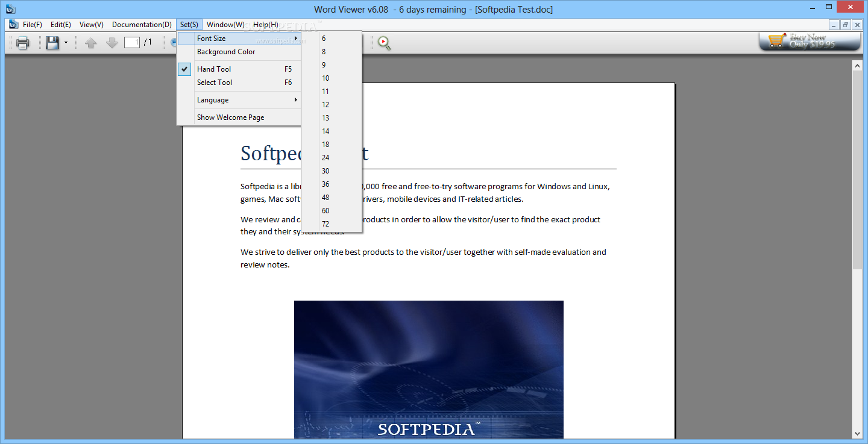Image resolution: width=868 pixels, height=444 pixels.
Task: Click the app icon in the menu bar
Action: (x=13, y=25)
